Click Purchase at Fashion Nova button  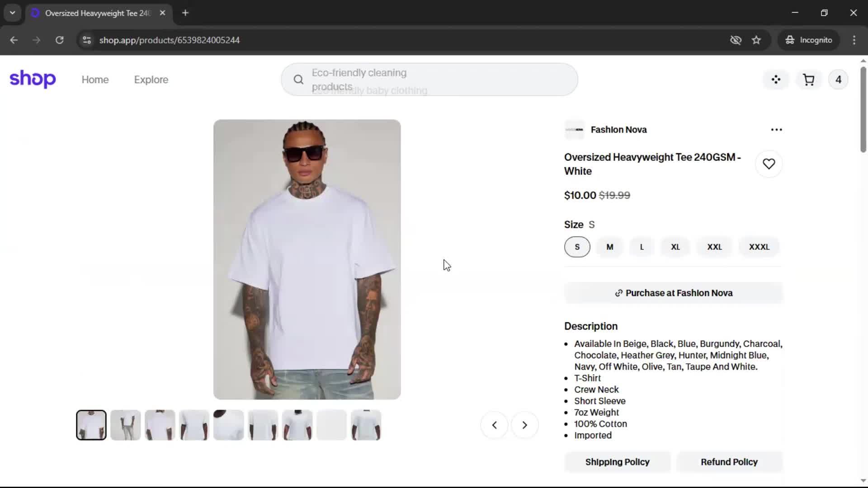(x=673, y=293)
